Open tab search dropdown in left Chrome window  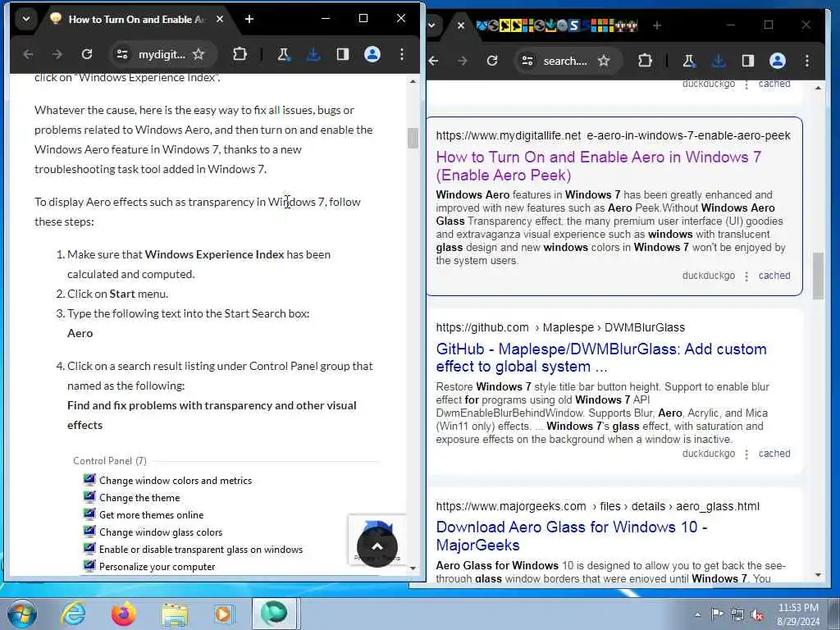25,20
